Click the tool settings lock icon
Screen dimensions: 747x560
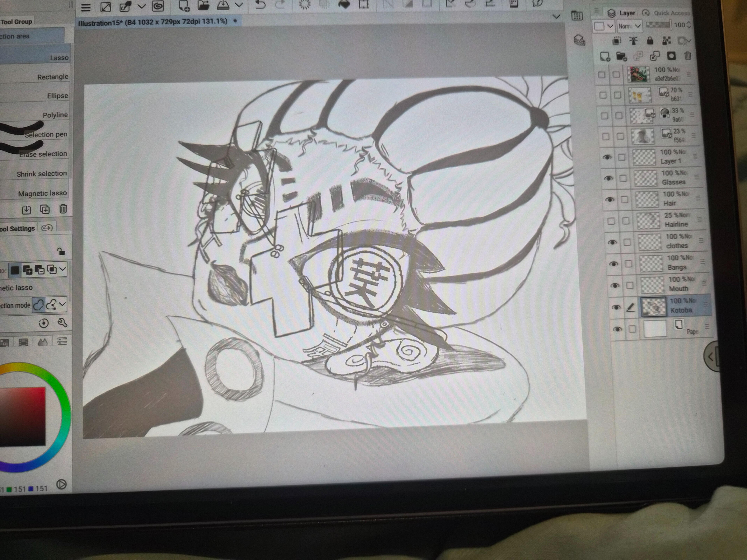coord(61,251)
